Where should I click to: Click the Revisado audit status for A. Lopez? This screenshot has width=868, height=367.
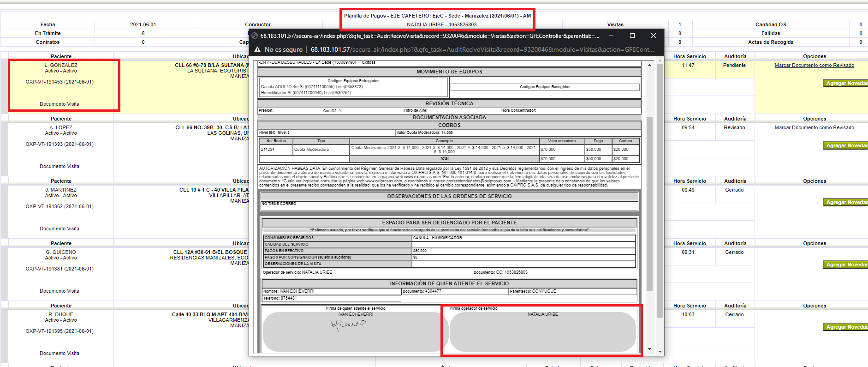click(x=734, y=127)
